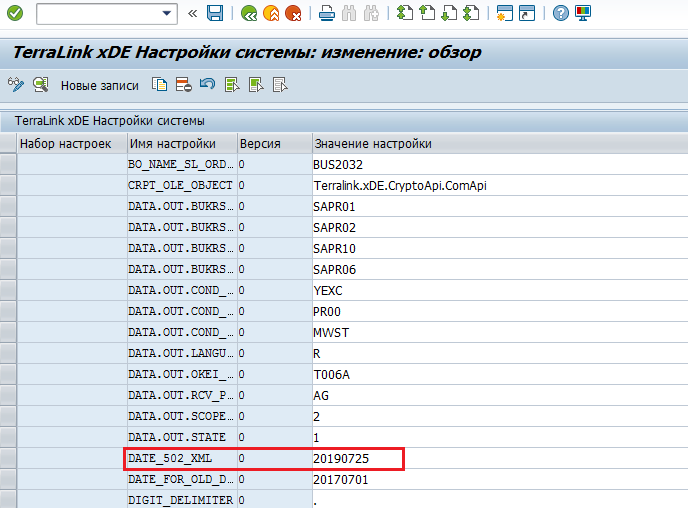This screenshot has width=688, height=509.
Task: Open the command field dropdown arrow
Action: pyautogui.click(x=168, y=13)
